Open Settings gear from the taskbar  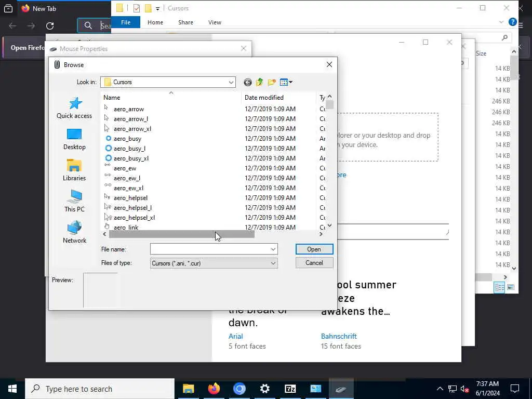point(264,389)
